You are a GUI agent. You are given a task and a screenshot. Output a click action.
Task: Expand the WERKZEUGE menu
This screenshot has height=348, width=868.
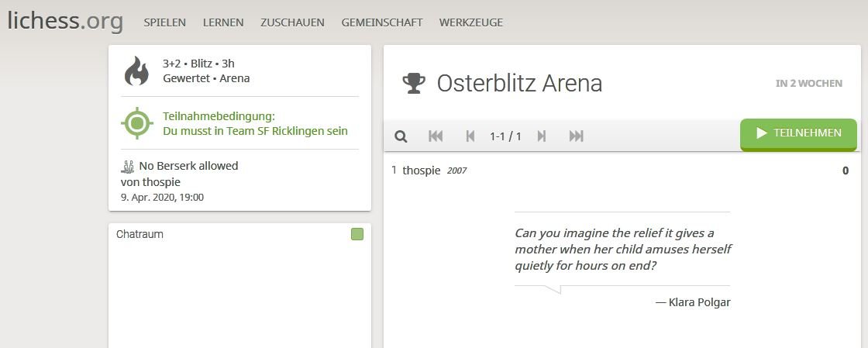[x=470, y=22]
